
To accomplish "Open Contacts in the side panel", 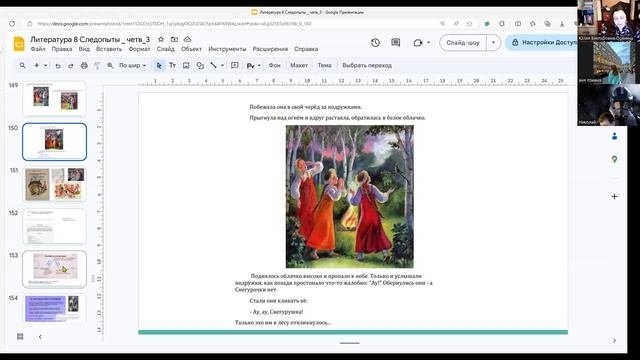I will (614, 136).
